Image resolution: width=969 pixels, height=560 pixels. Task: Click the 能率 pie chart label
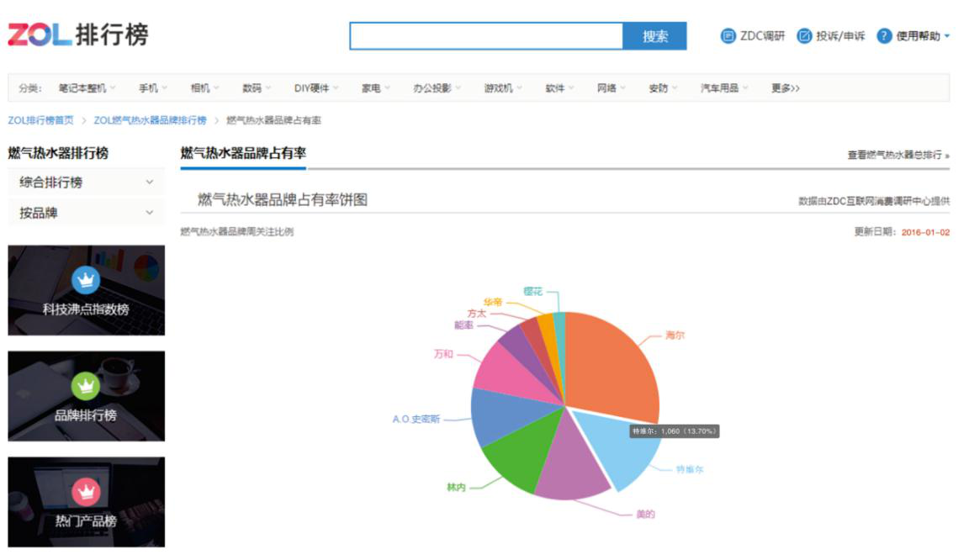click(x=463, y=325)
